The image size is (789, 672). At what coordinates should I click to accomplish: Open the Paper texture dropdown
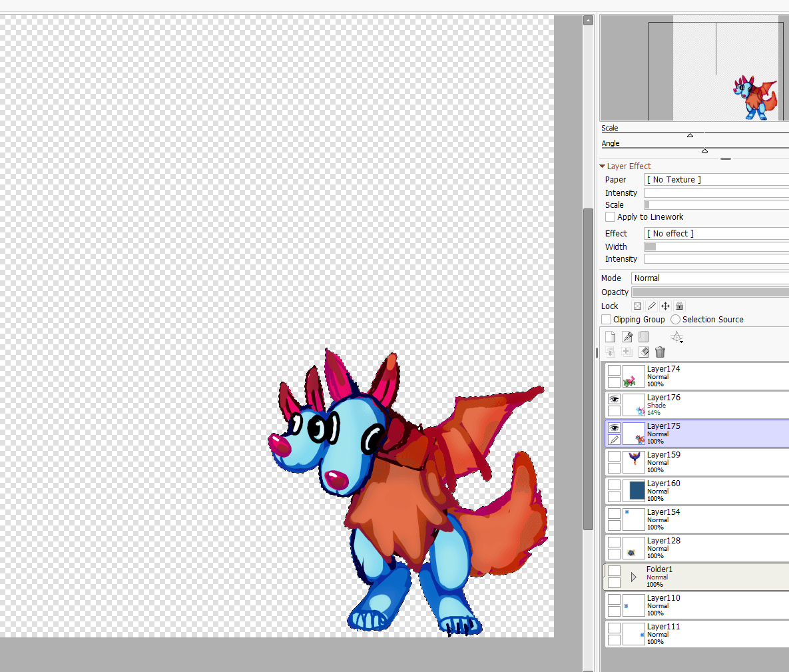click(x=716, y=180)
